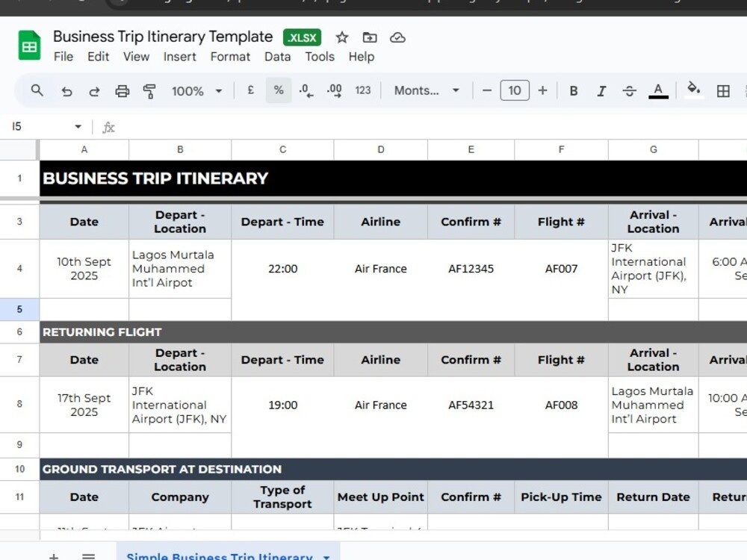Toggle strikethrough formatting
This screenshot has width=747, height=560.
pyautogui.click(x=629, y=91)
